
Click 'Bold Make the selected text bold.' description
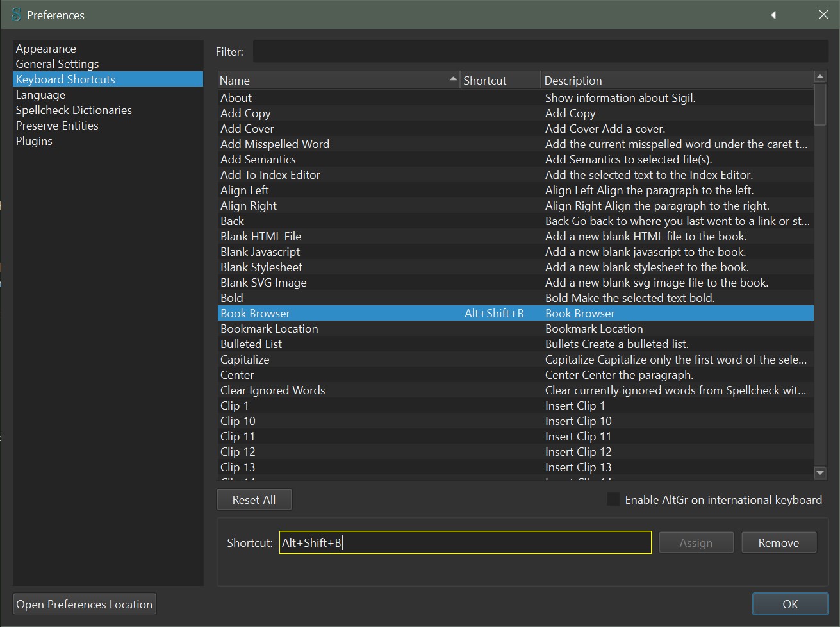(x=630, y=298)
